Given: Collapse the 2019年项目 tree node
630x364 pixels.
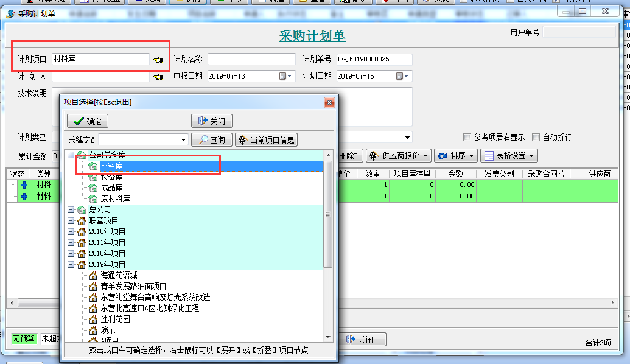Looking at the screenshot, I should pos(71,265).
